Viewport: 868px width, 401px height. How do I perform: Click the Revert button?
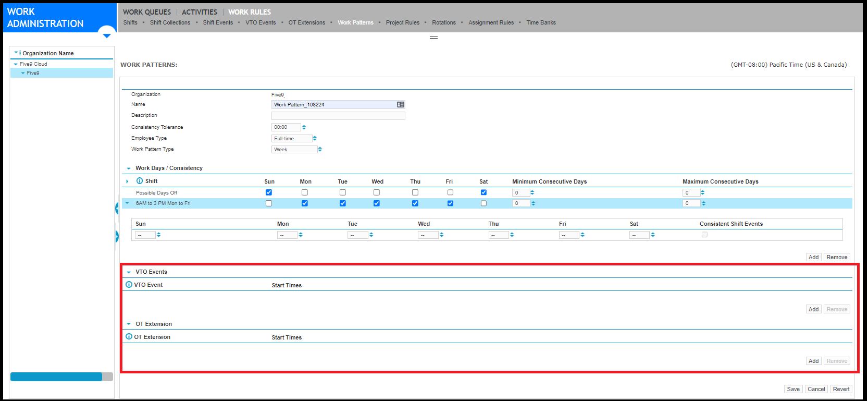[x=841, y=389]
